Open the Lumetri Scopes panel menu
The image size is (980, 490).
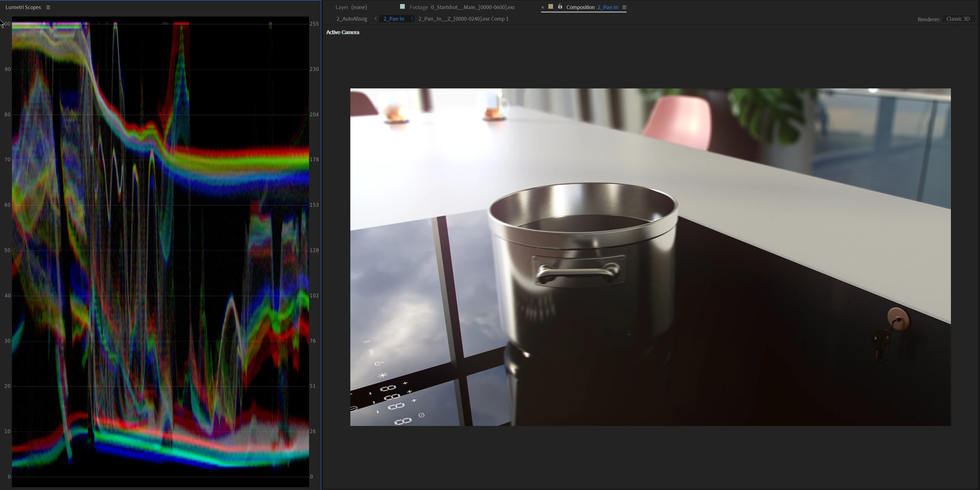48,7
